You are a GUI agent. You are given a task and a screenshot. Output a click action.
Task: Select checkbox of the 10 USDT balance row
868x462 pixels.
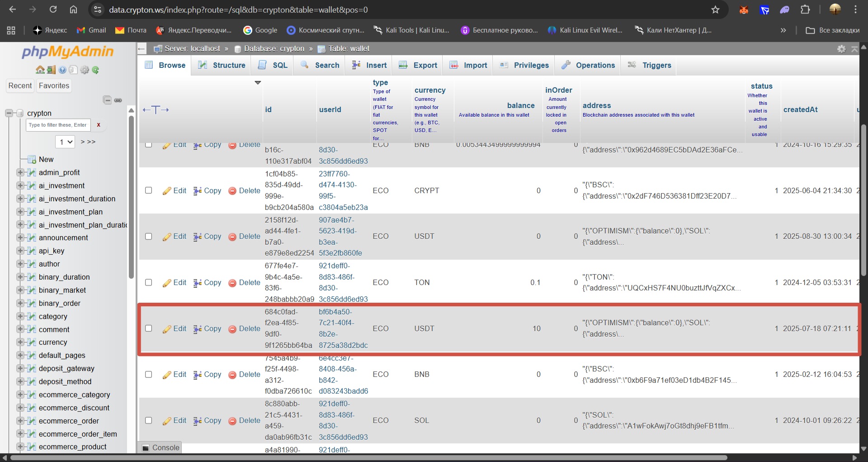point(148,329)
